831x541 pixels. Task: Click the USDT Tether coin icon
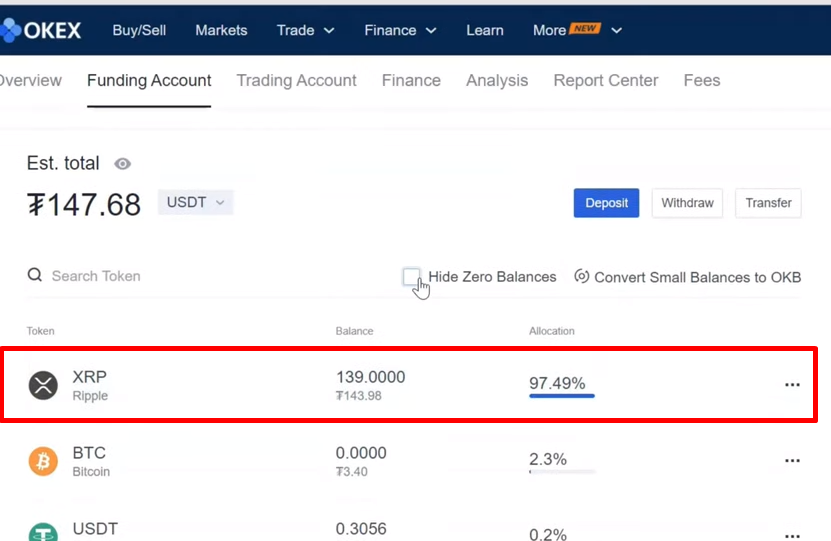pyautogui.click(x=43, y=531)
